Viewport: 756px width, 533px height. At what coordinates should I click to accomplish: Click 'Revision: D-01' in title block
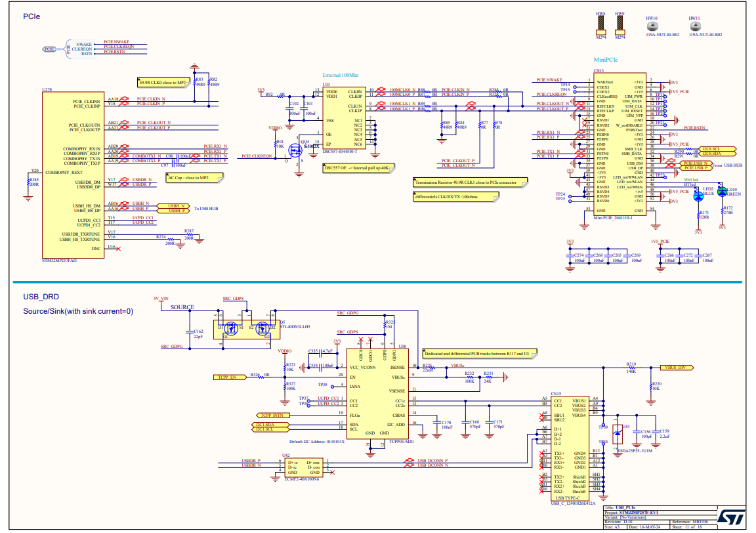pos(619,522)
